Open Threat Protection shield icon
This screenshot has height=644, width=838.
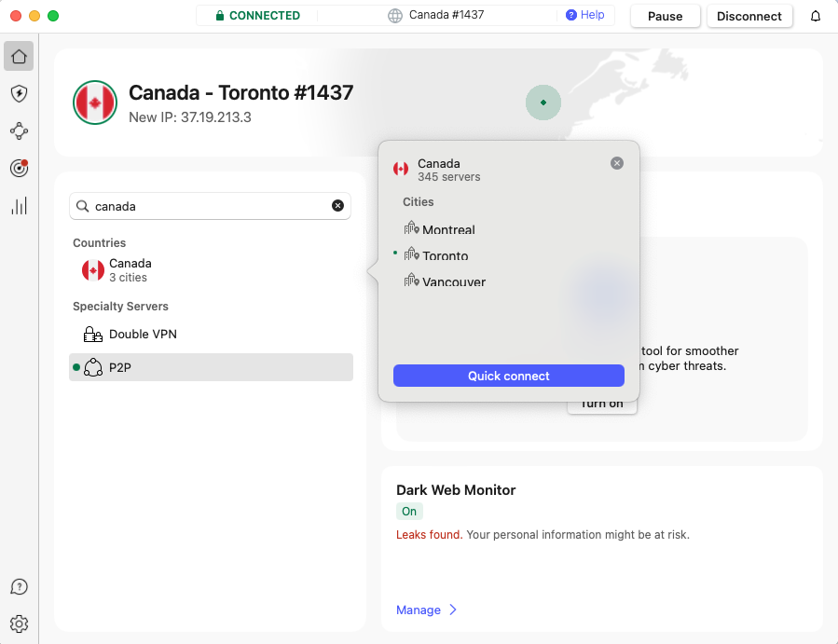19,93
